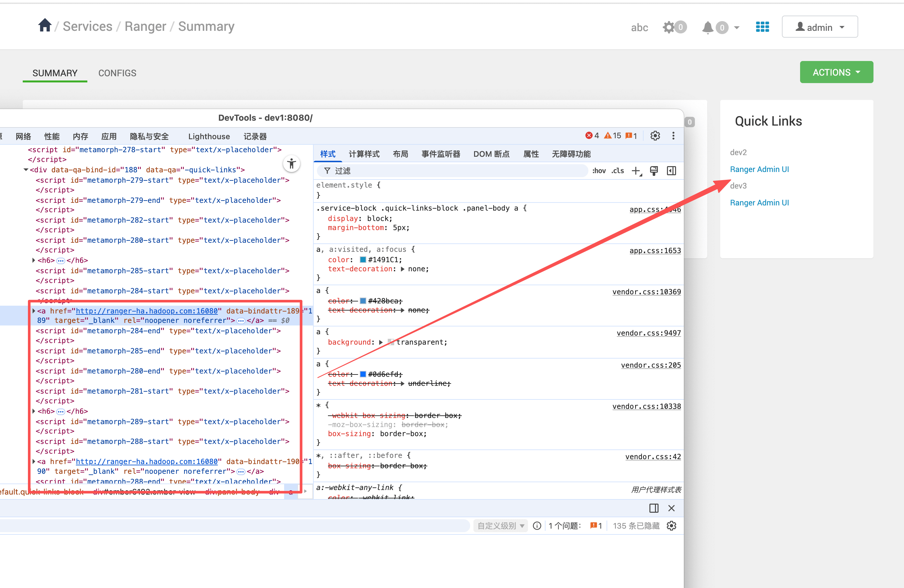The image size is (904, 588).
Task: Toggle the computed styles sidebar icon
Action: pos(671,171)
